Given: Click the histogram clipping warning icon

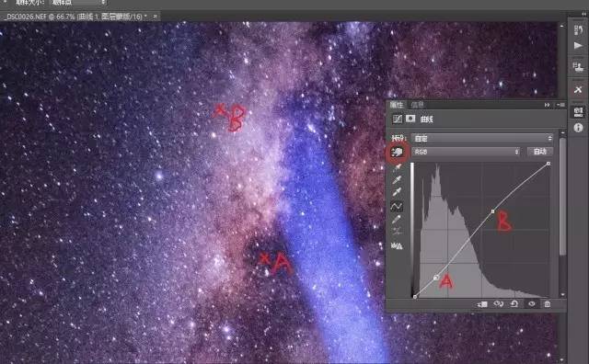Looking at the screenshot, I should (x=397, y=246).
